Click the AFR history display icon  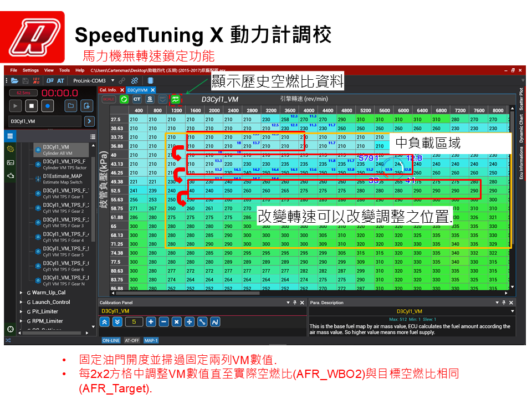[176, 99]
